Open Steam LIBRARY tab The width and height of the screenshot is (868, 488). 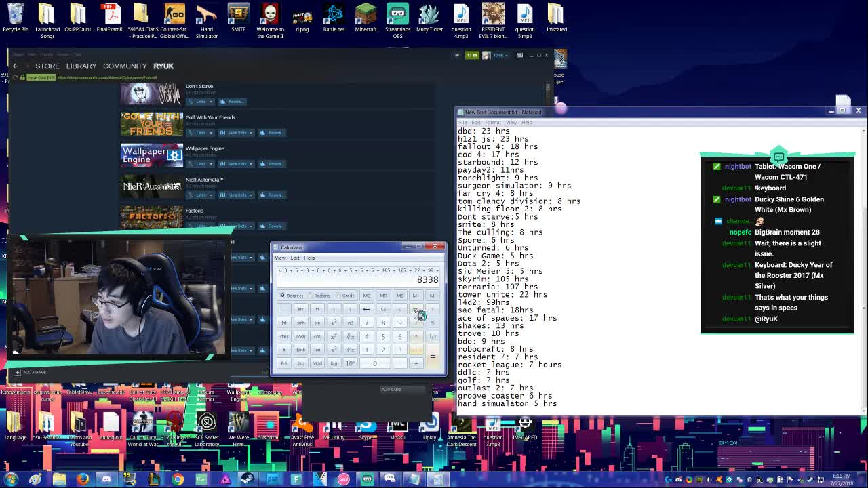81,66
